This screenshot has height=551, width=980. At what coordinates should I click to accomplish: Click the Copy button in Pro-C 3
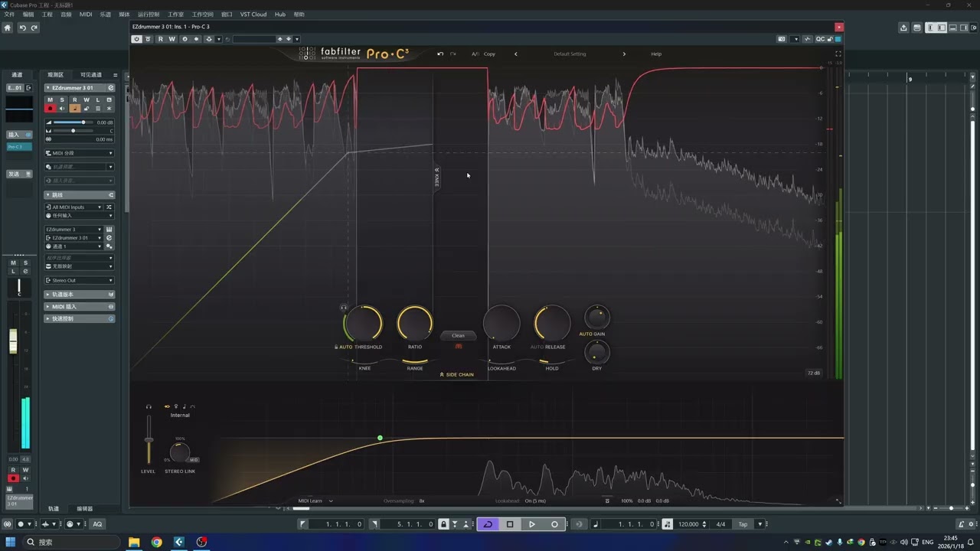(x=489, y=54)
